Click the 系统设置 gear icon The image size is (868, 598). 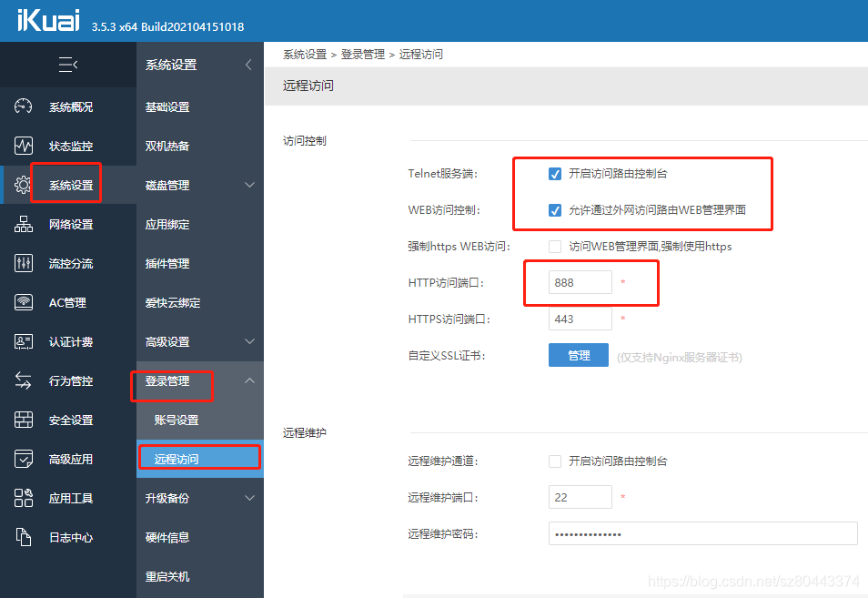[24, 185]
